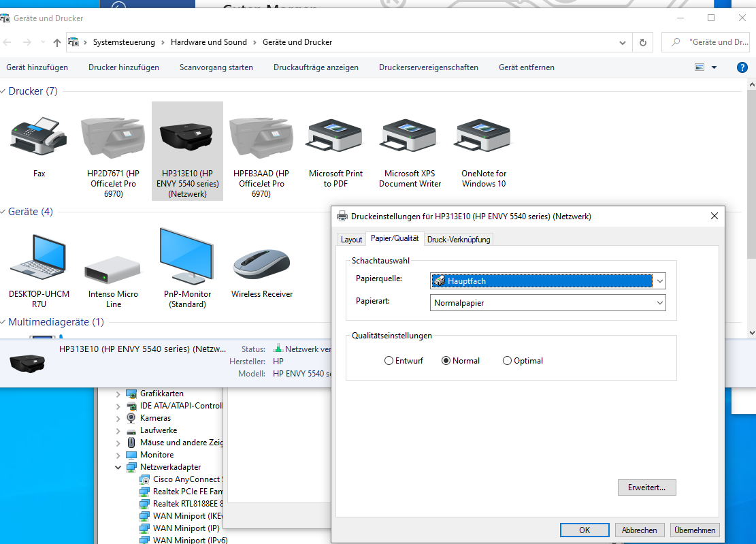Select Realtek RTL8188EE adapter in Device Manager
This screenshot has width=756, height=544.
click(x=181, y=504)
